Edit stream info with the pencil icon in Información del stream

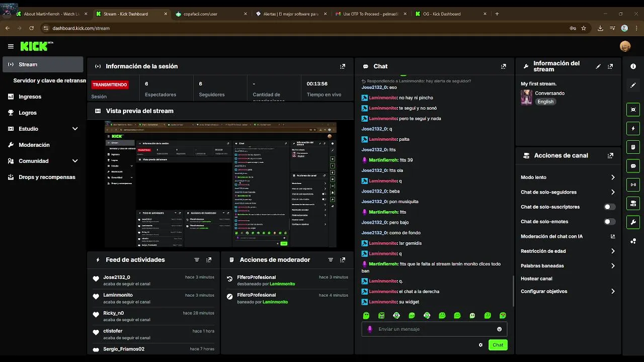[x=598, y=66]
